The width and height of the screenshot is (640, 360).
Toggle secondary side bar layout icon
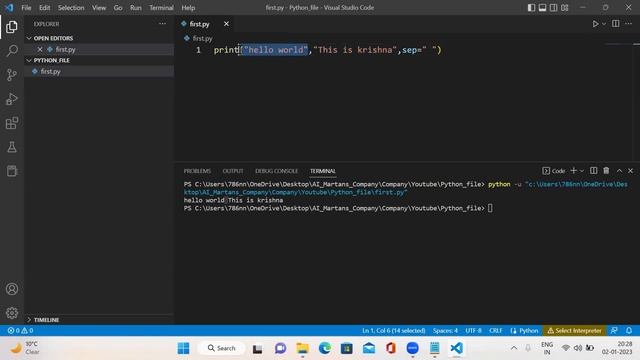pos(553,8)
